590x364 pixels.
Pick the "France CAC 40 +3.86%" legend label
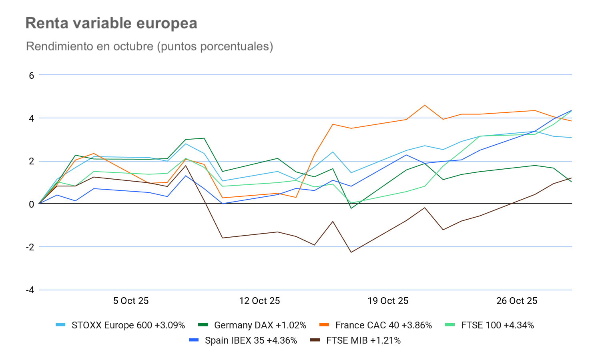click(x=383, y=325)
